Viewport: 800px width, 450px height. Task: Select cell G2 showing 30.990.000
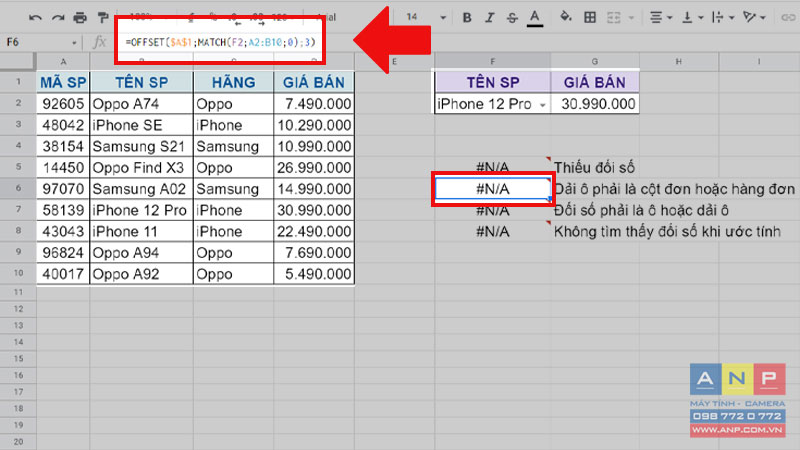594,104
